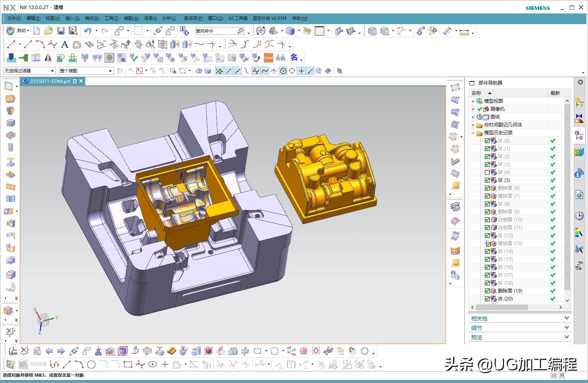Click the iCAM orange icon
Screen dimensions: 588x383
click(x=269, y=58)
